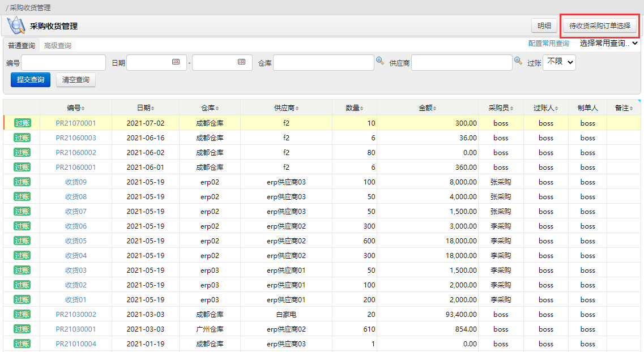Image resolution: width=644 pixels, height=352 pixels.
Task: Click the sort arrows on the 备注 column header
Action: click(631, 108)
